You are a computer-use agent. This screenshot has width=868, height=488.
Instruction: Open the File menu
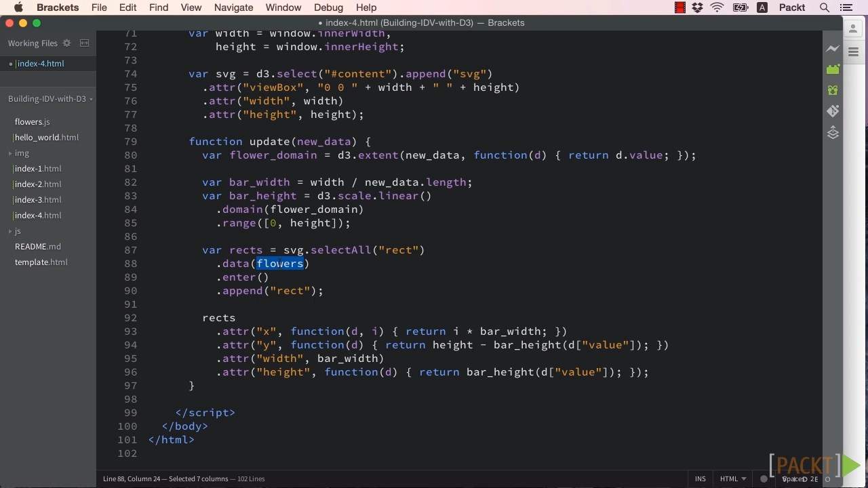(x=99, y=7)
